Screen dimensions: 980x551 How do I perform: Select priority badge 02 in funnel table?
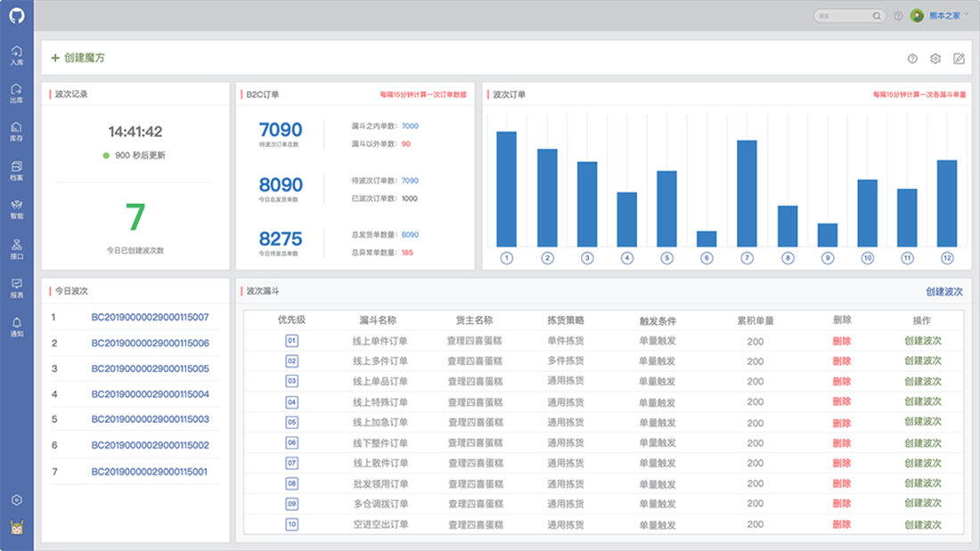click(292, 361)
